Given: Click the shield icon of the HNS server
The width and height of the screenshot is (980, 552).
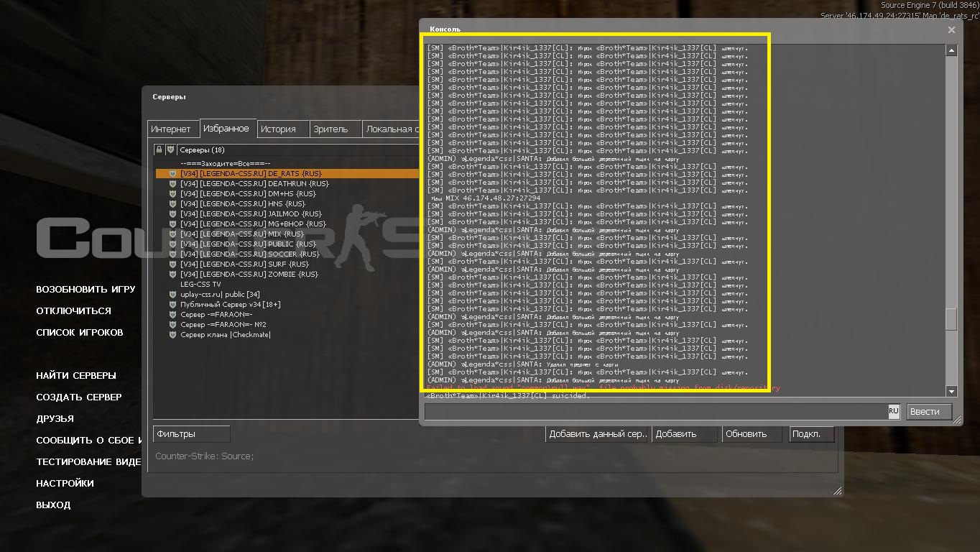Looking at the screenshot, I should 172,203.
